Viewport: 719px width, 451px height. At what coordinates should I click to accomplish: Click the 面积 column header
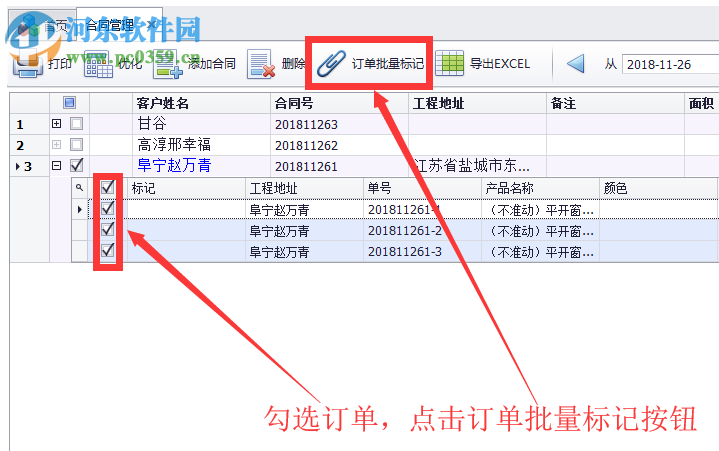click(x=702, y=103)
